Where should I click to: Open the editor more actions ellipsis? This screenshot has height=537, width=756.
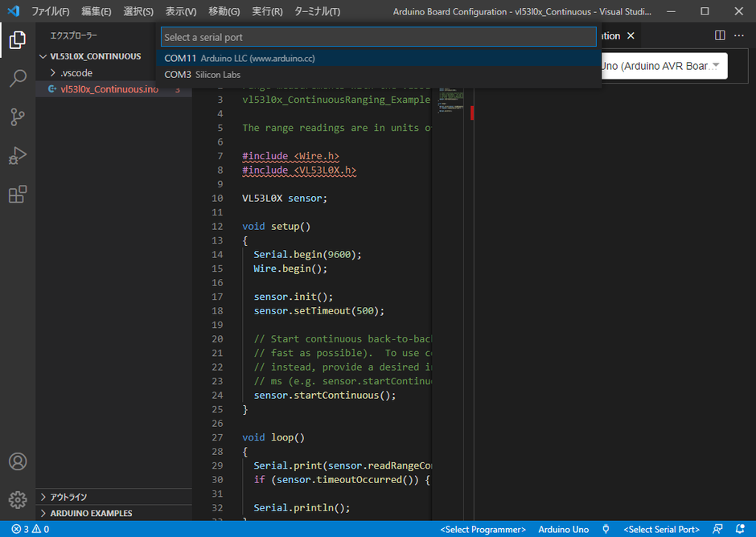click(x=738, y=35)
